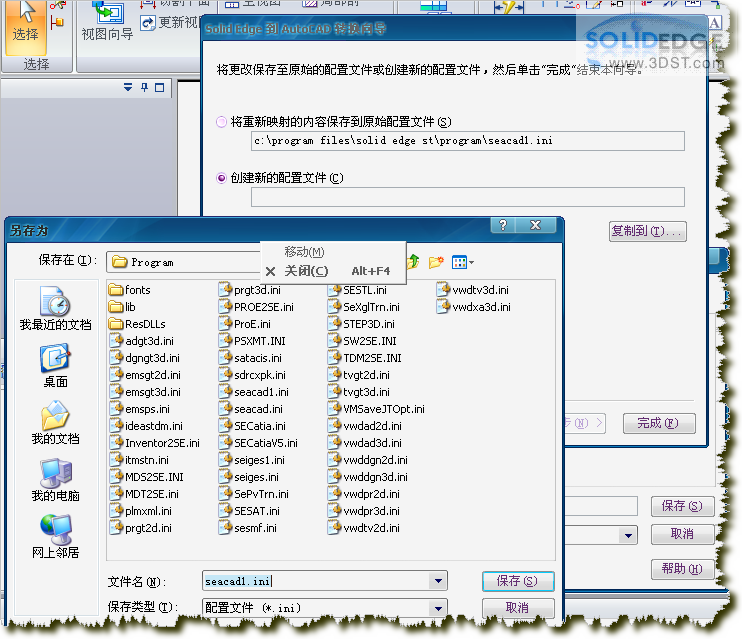742x639 pixels.
Task: Click the help question mark in Save As
Action: click(x=503, y=225)
